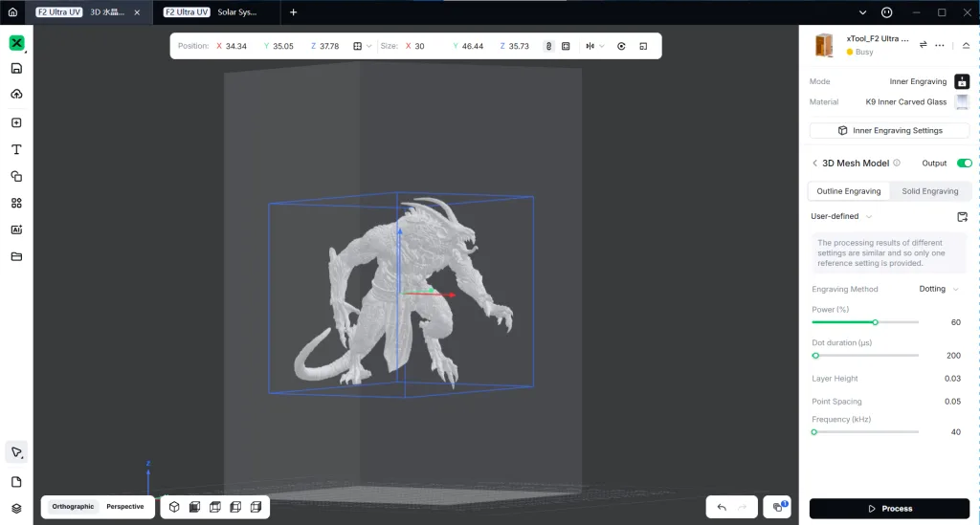Open the notification badge icon near undo

[x=778, y=507]
